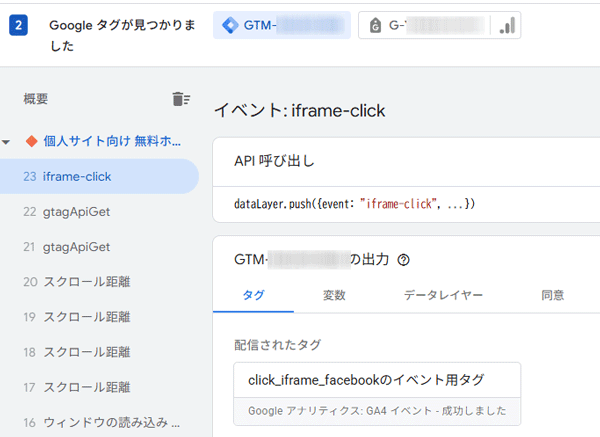This screenshot has width=600, height=437.
Task: Click the bar chart icon on G- chip
Action: [x=508, y=26]
